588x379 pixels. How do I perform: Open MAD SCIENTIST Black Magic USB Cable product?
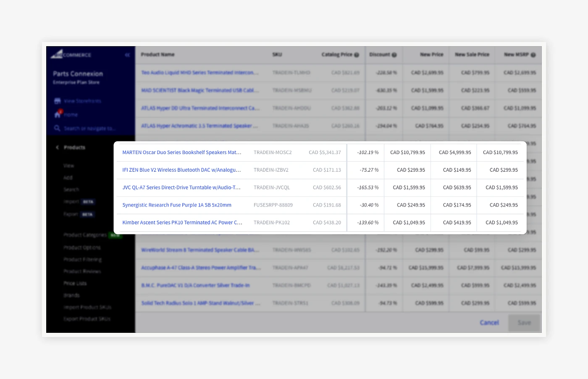[200, 90]
